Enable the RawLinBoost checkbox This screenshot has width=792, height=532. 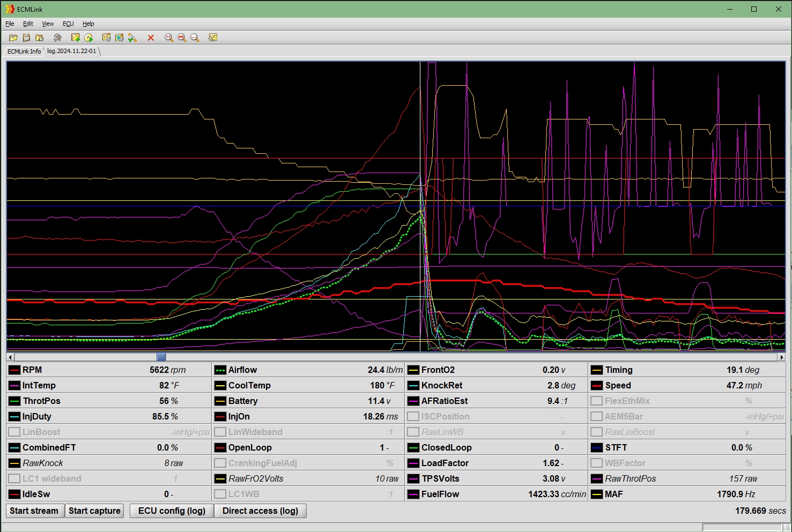pos(597,432)
